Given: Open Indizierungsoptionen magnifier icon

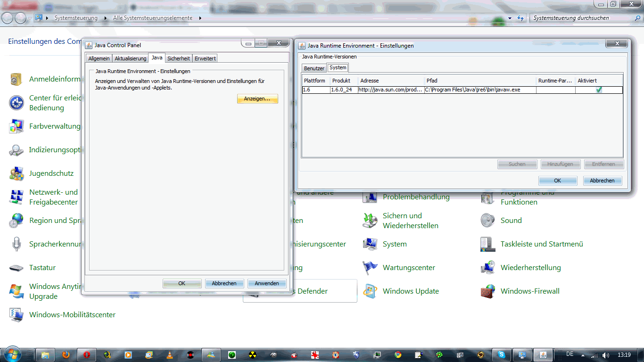Looking at the screenshot, I should [17, 150].
